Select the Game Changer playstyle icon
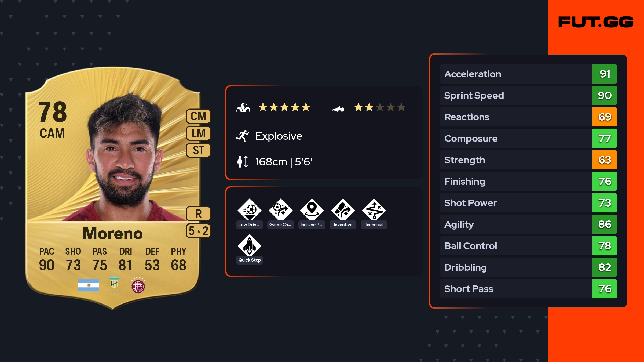This screenshot has width=644, height=362. 281,210
